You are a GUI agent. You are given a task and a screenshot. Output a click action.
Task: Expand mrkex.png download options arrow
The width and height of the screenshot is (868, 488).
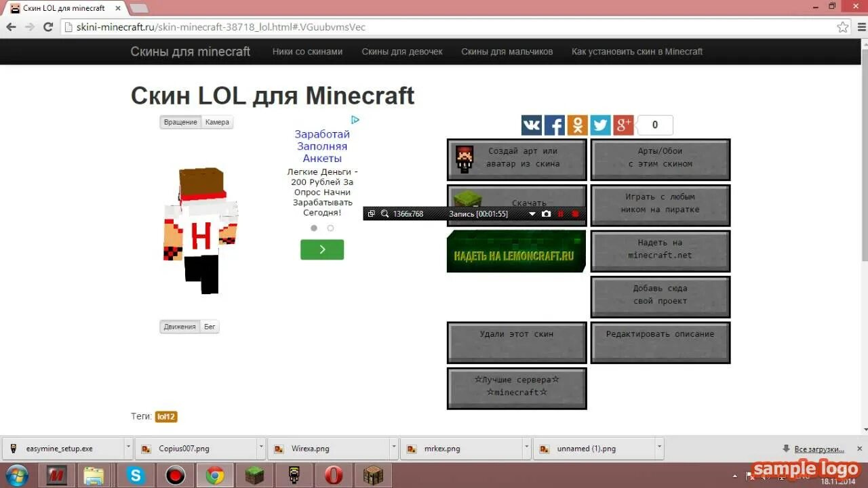[x=527, y=449]
